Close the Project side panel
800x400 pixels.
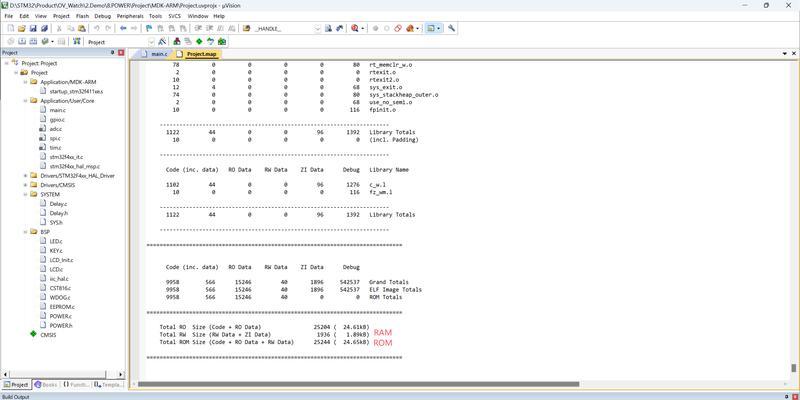pos(121,53)
